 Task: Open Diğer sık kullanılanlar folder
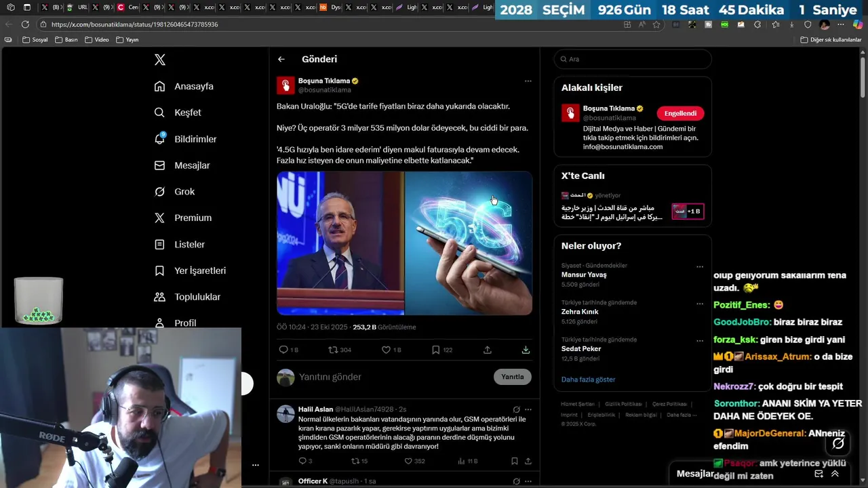coord(831,39)
